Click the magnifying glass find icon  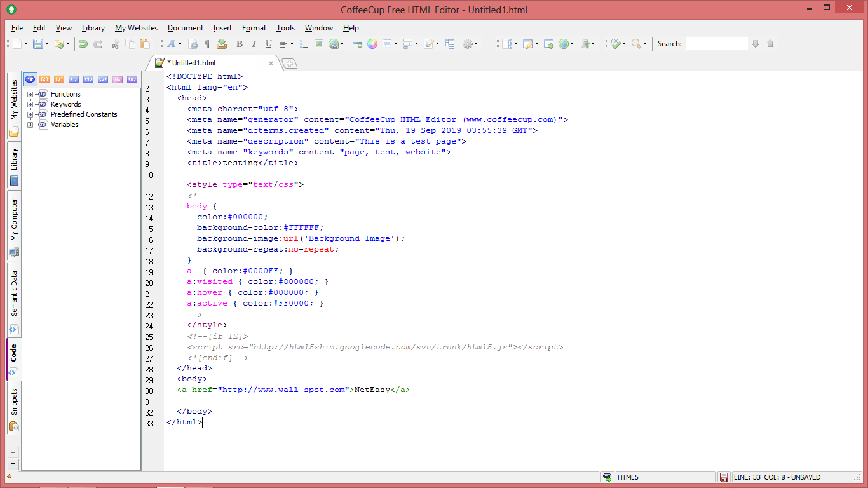tap(636, 44)
